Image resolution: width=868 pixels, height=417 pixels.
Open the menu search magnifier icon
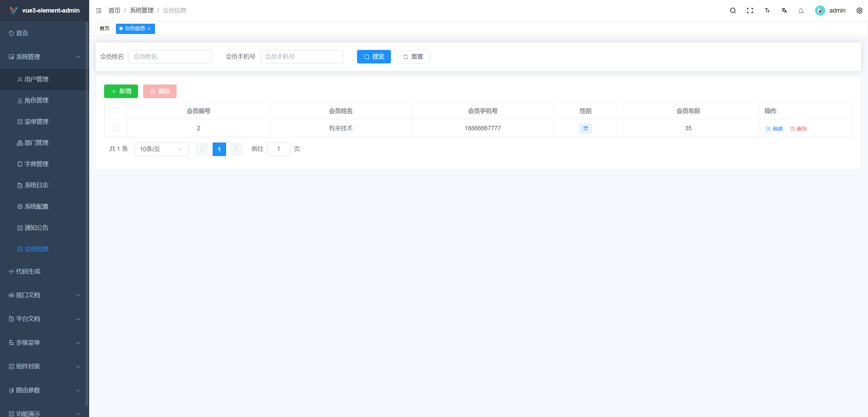[733, 11]
